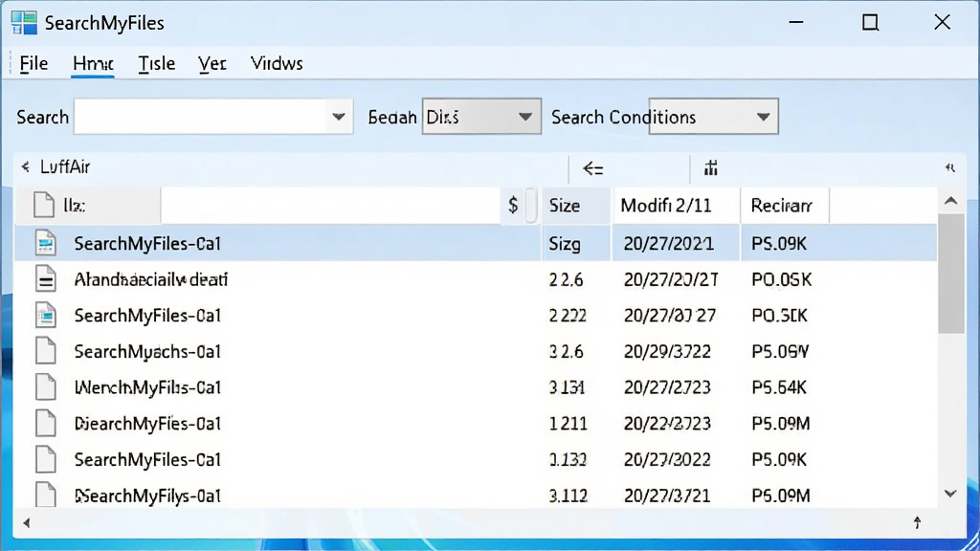The width and height of the screenshot is (980, 551).
Task: Click the PO.0SK cell
Action: click(x=781, y=280)
